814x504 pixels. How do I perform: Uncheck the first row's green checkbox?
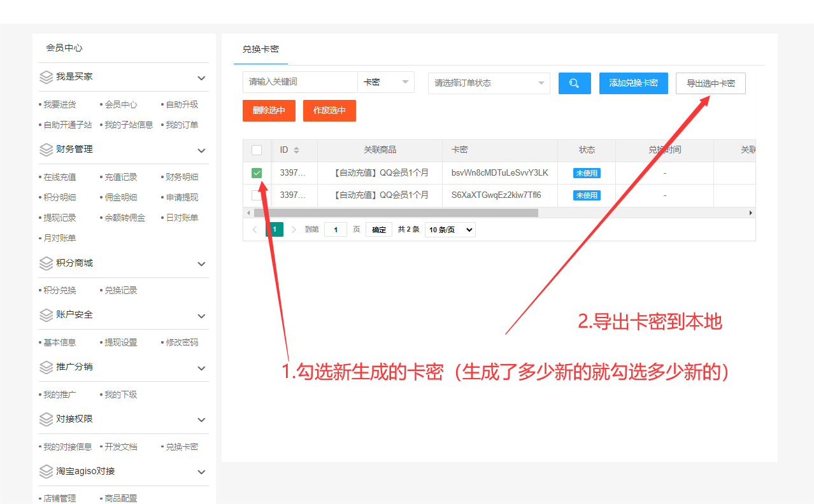click(257, 173)
